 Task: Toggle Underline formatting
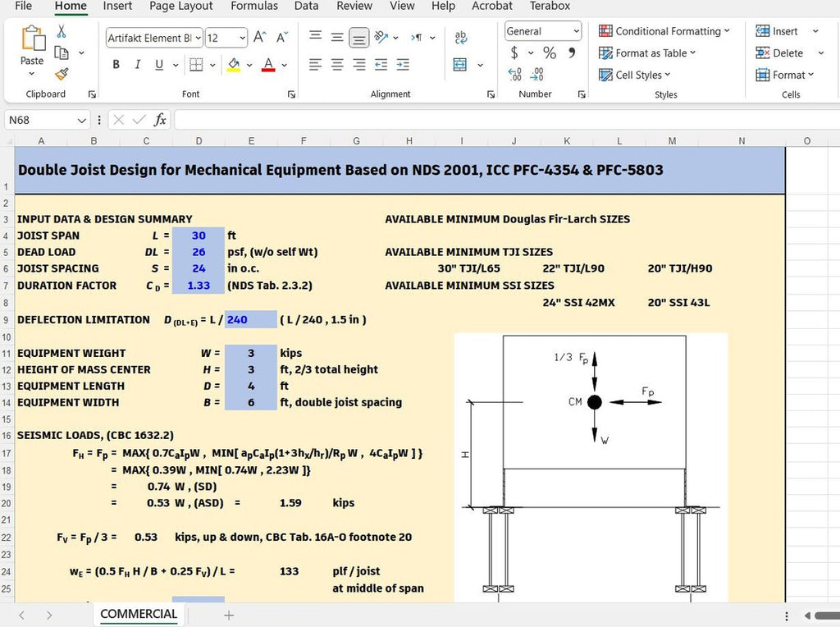click(x=159, y=65)
